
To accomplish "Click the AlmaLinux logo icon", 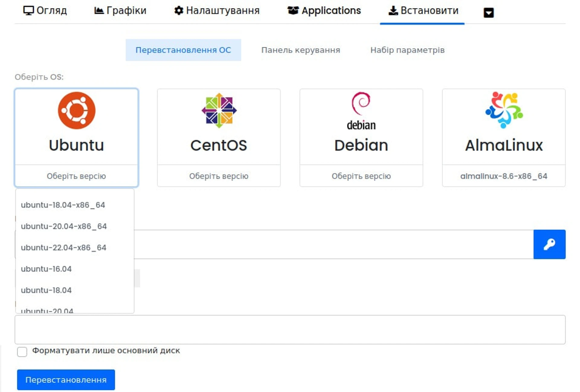I will 504,110.
